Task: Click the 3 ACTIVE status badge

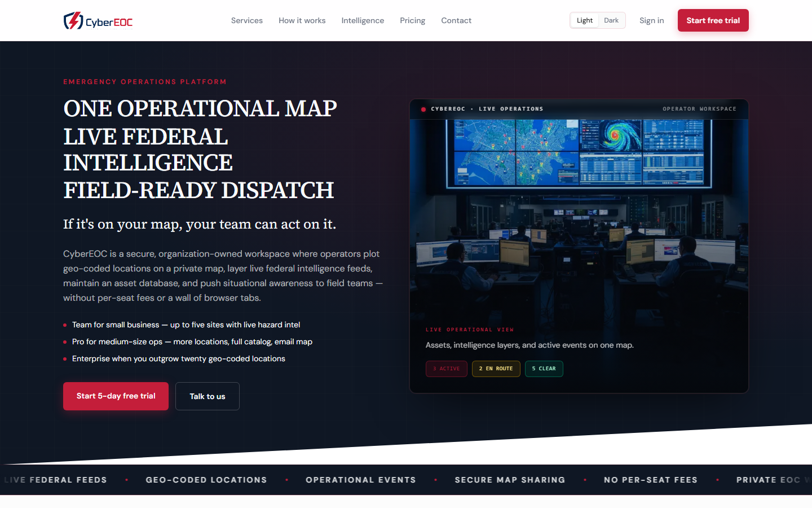Action: coord(447,369)
